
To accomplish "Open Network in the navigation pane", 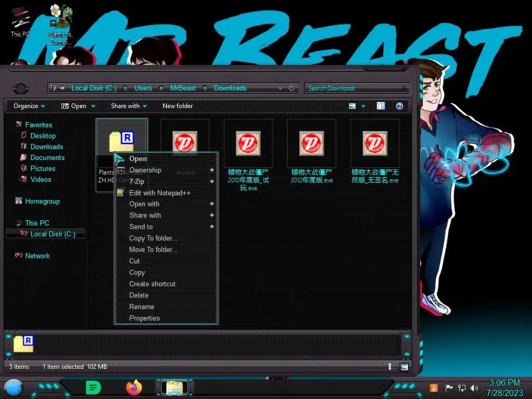I will pyautogui.click(x=37, y=256).
